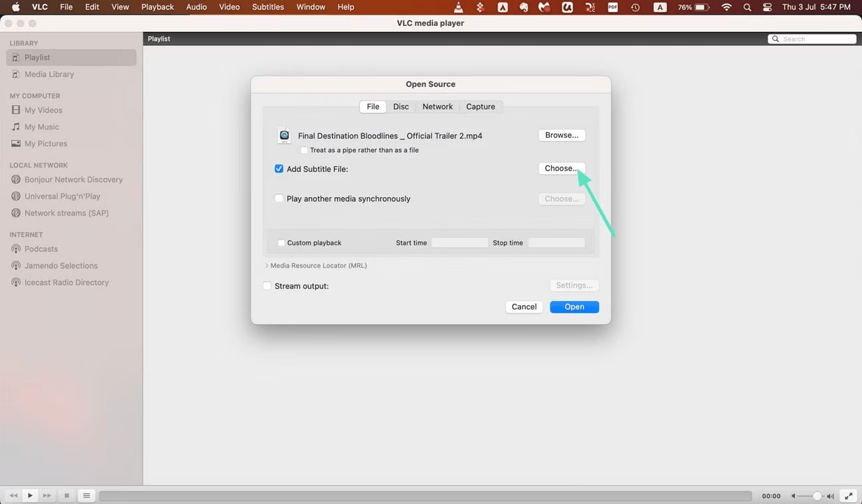Expand the Media Resource Locator section

click(267, 265)
